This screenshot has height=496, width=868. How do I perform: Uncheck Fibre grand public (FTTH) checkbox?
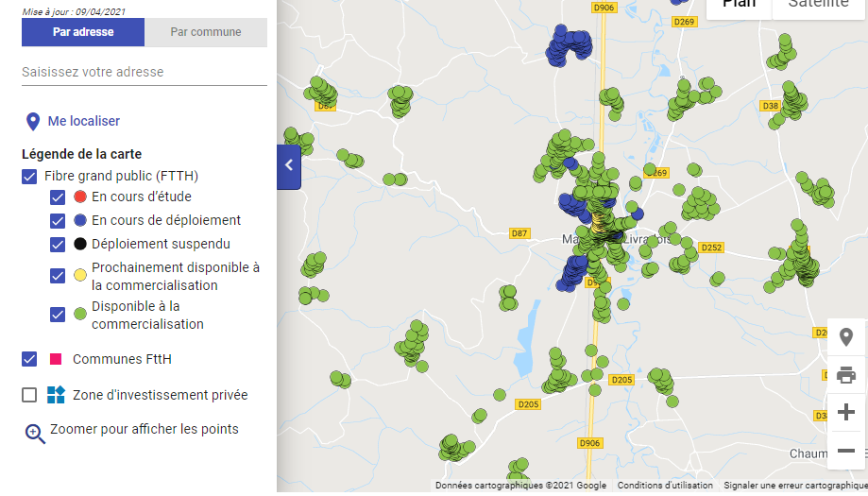tap(29, 176)
